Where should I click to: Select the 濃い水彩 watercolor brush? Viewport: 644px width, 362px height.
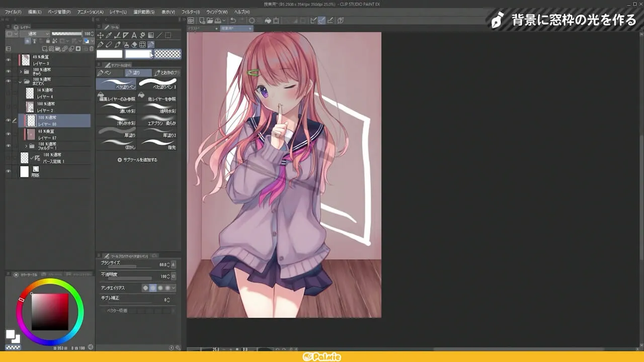pyautogui.click(x=116, y=110)
